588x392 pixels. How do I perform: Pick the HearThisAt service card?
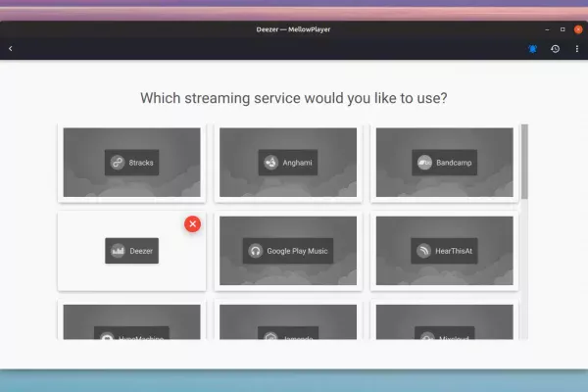click(444, 251)
